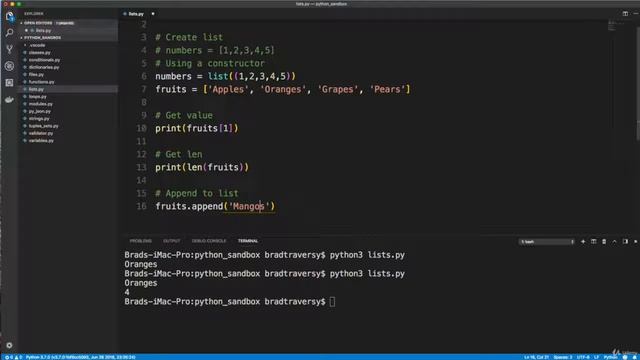This screenshot has height=360, width=640.
Task: Open the Extensions view
Action: click(9, 82)
